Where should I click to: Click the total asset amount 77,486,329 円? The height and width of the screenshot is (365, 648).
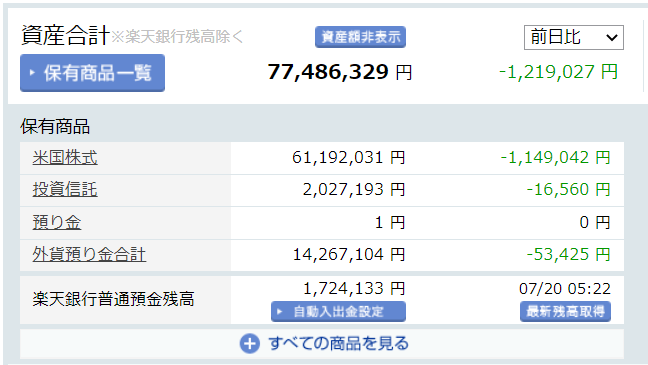coord(340,72)
